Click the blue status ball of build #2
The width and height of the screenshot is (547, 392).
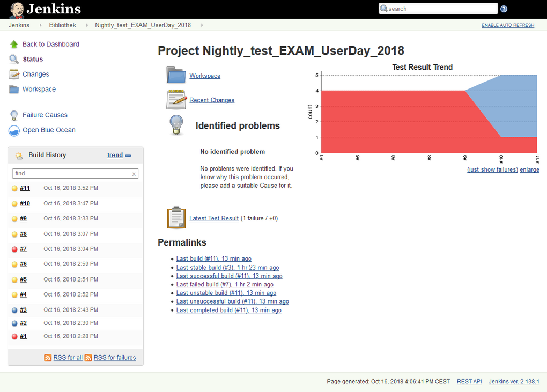[x=14, y=323]
